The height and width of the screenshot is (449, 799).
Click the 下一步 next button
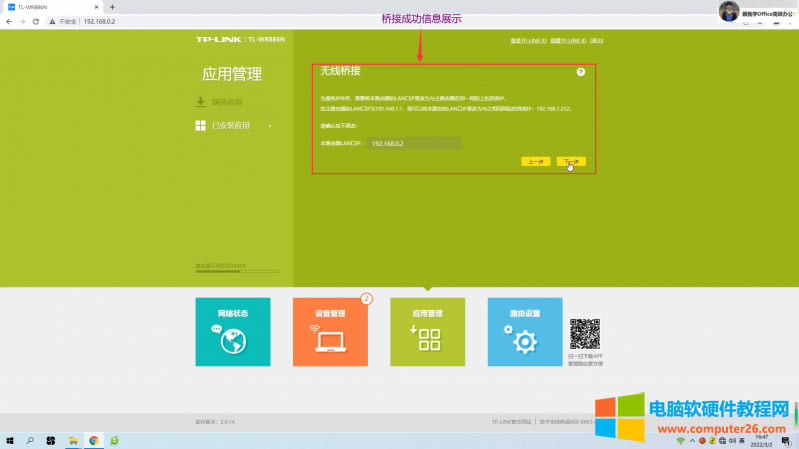[x=571, y=161]
